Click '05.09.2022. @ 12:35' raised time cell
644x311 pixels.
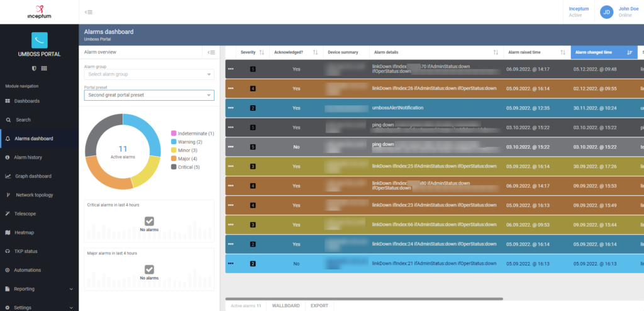[527, 108]
